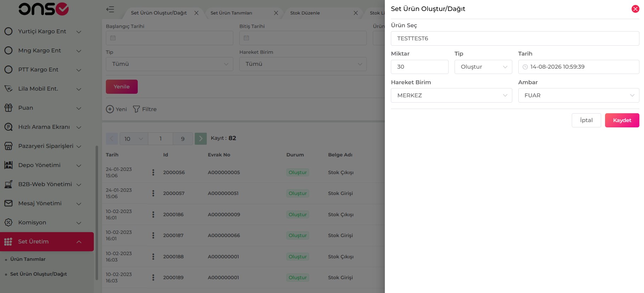This screenshot has height=293, width=644.
Task: Open row menu for Id 2000189
Action: tap(153, 277)
